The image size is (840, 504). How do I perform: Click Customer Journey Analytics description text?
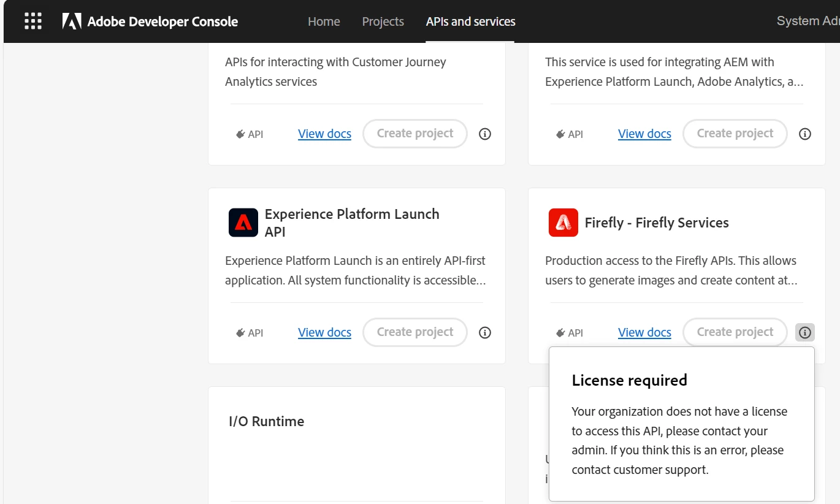pyautogui.click(x=335, y=72)
